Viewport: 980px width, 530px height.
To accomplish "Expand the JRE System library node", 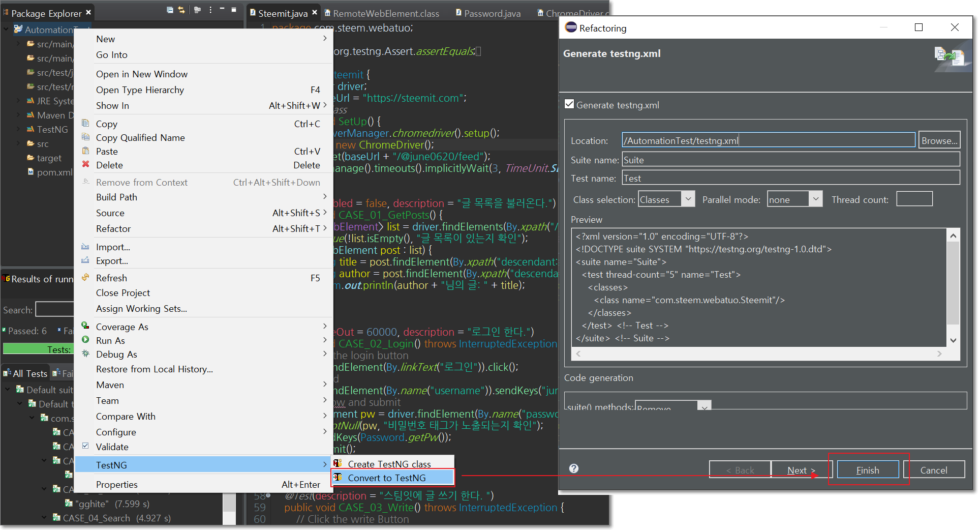I will coord(18,101).
